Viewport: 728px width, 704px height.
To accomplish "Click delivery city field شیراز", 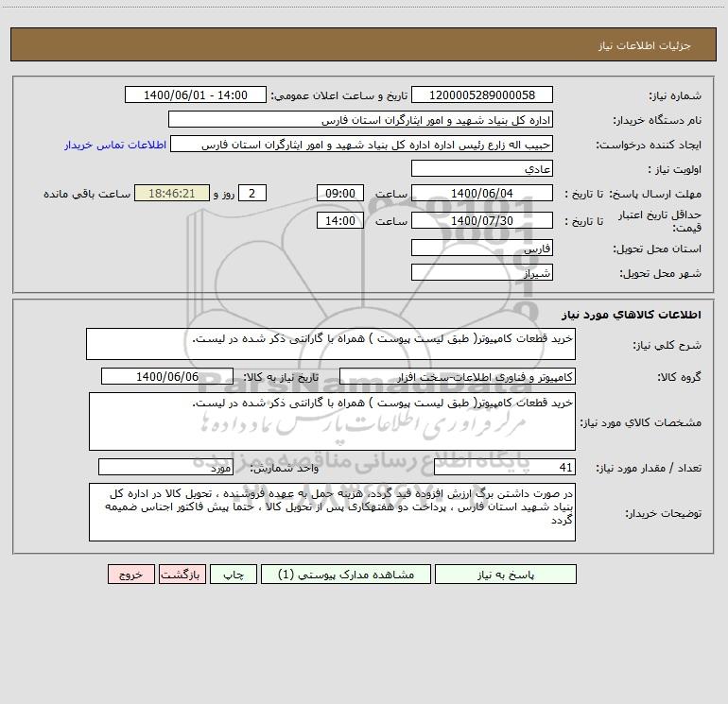I will point(482,272).
